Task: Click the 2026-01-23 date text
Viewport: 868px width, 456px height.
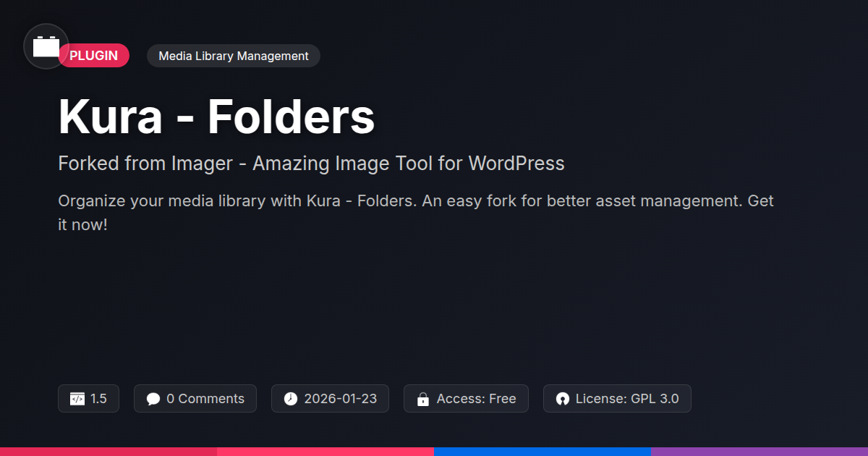Action: (341, 399)
